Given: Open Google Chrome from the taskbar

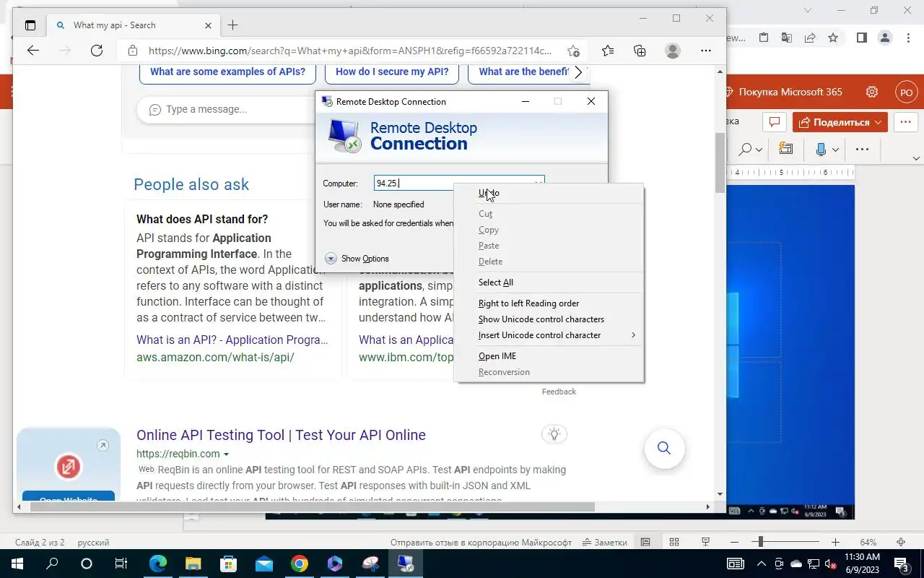Looking at the screenshot, I should coord(300,564).
